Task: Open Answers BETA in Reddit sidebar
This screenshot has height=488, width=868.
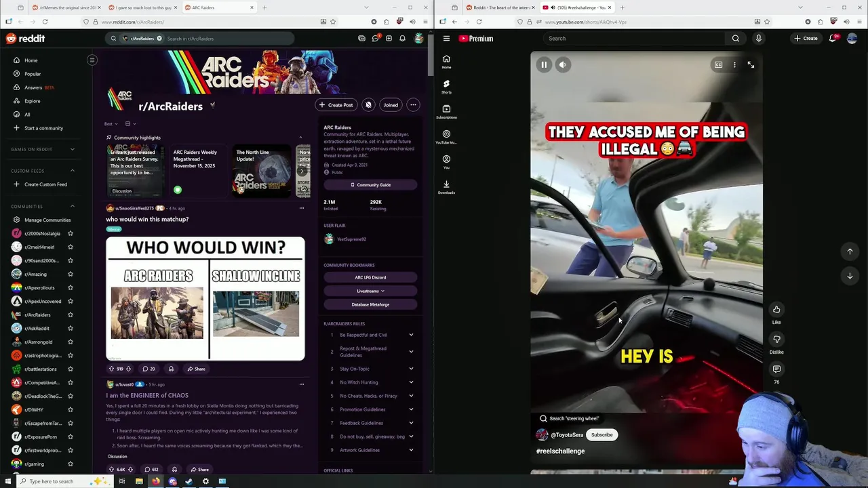Action: pos(34,87)
